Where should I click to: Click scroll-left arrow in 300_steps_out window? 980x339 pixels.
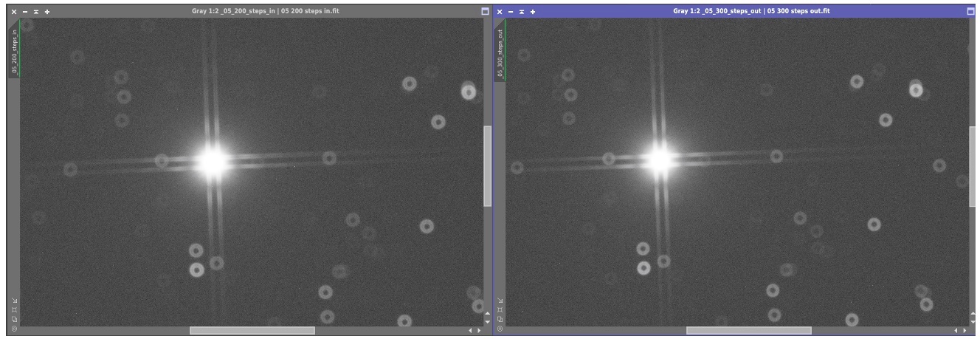tap(956, 330)
